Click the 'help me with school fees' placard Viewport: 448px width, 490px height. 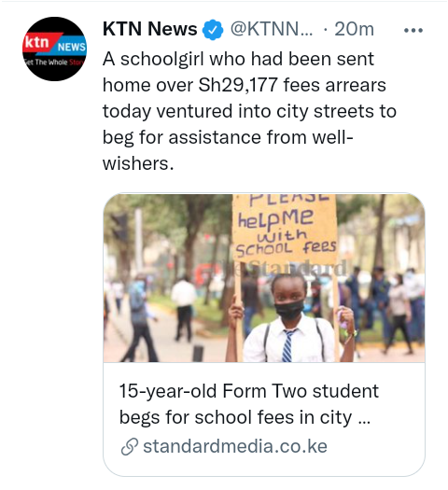click(x=285, y=228)
